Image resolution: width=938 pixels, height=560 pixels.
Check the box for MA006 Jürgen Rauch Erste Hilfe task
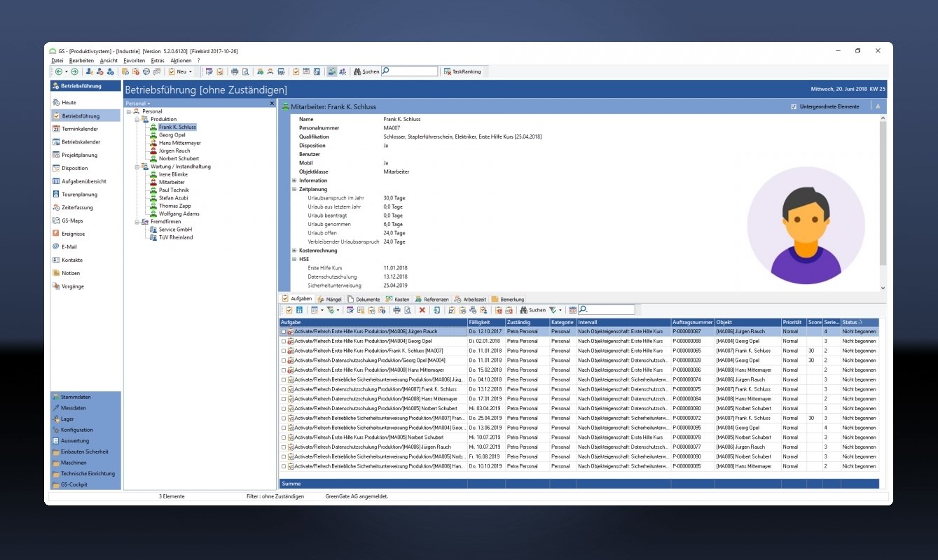[x=284, y=331]
